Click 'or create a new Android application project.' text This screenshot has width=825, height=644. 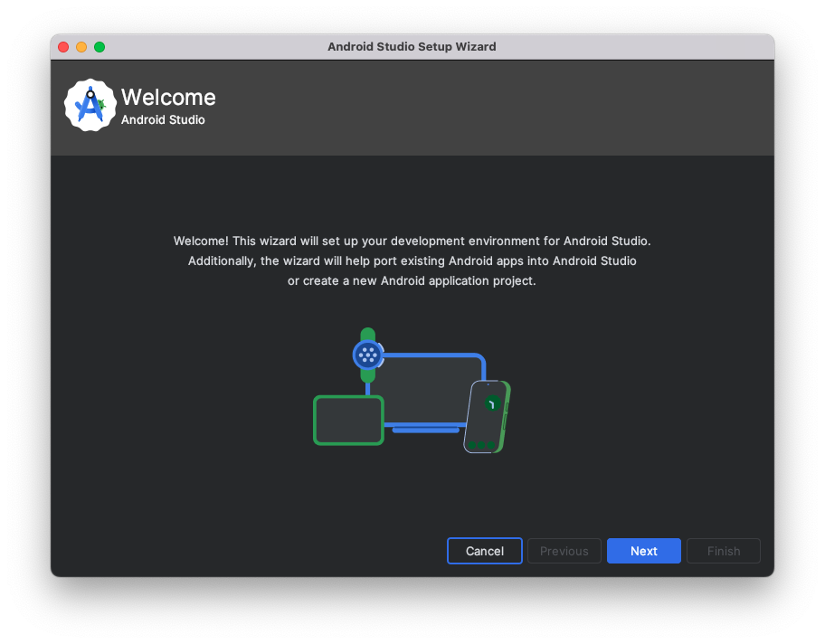pyautogui.click(x=412, y=281)
